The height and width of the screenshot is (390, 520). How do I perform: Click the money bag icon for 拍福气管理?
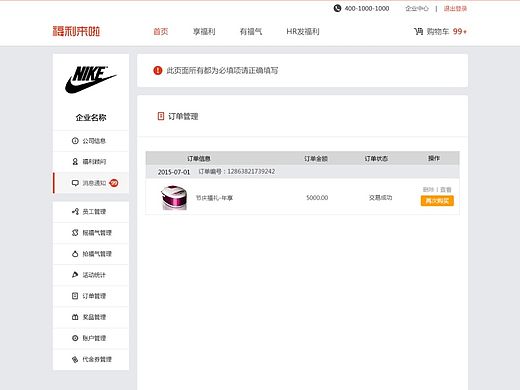[x=75, y=254]
